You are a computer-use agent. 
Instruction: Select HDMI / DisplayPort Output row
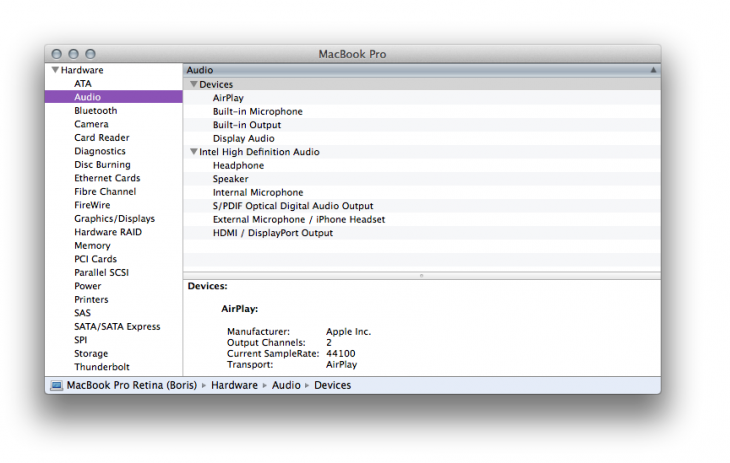[x=422, y=233]
